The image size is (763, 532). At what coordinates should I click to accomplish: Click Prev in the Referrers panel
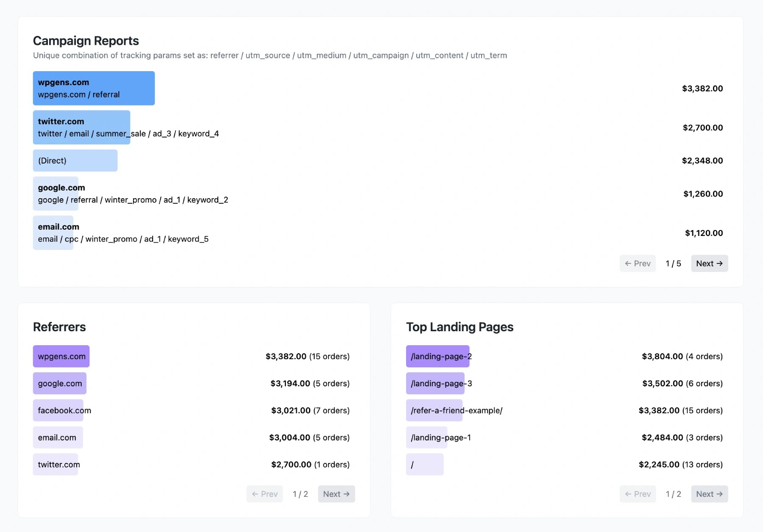(x=264, y=493)
